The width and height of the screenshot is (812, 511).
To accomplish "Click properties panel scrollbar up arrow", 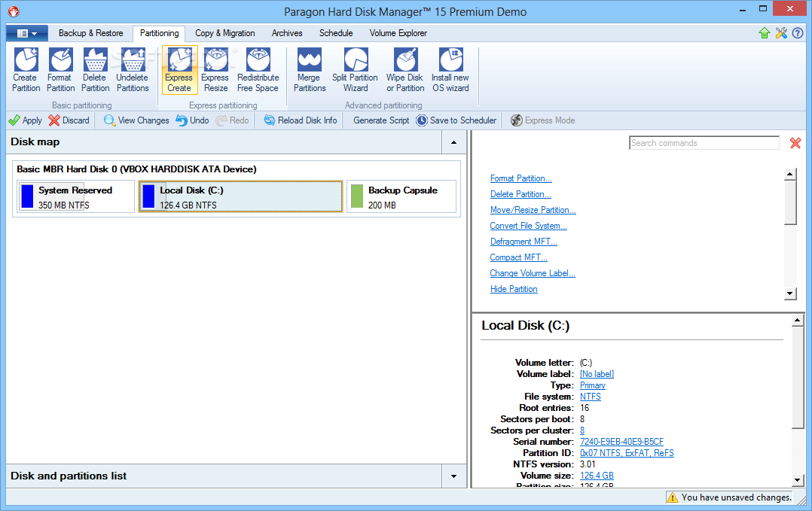I will (x=798, y=321).
